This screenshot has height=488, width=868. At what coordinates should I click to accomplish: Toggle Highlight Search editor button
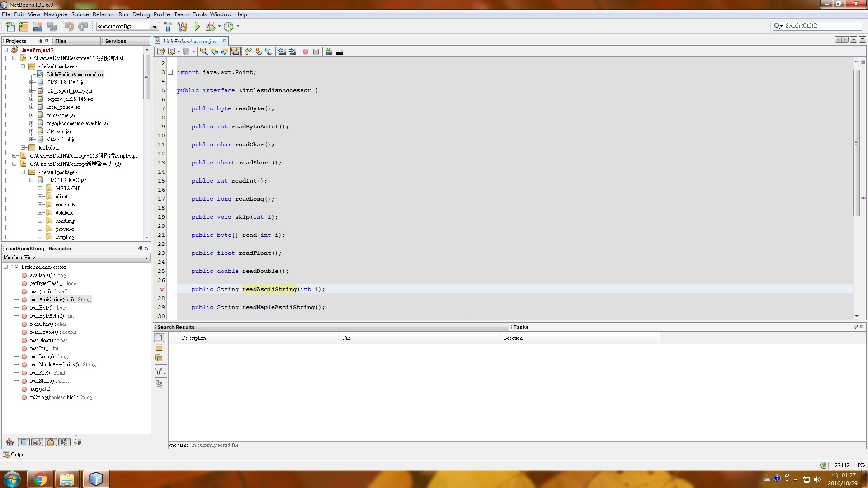(x=235, y=52)
